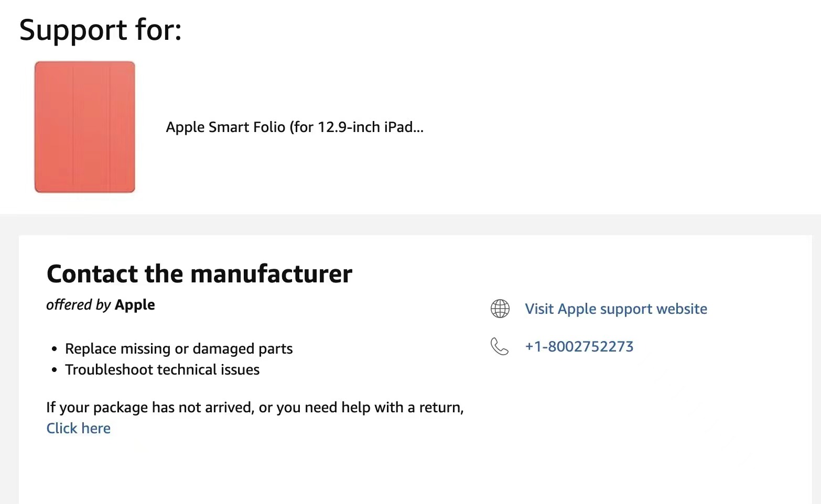This screenshot has height=504, width=821.
Task: Click 'Replace missing or damaged parts' item
Action: click(179, 348)
